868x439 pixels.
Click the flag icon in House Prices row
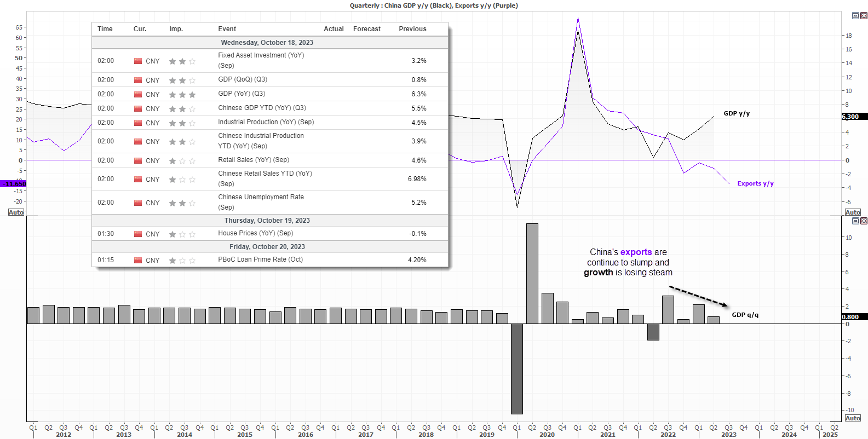tap(138, 234)
